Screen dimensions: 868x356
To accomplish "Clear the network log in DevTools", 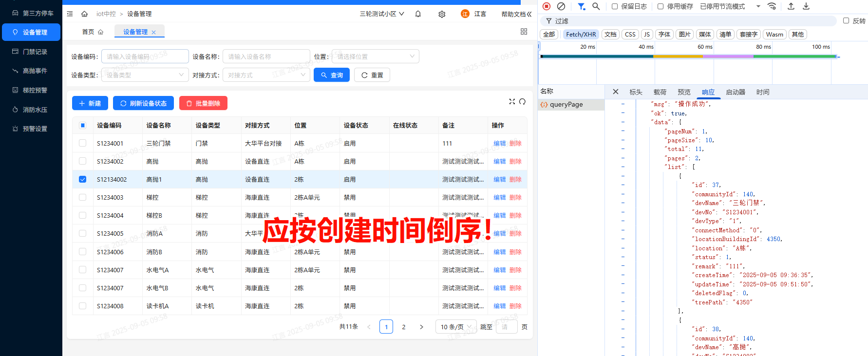I will coord(561,6).
